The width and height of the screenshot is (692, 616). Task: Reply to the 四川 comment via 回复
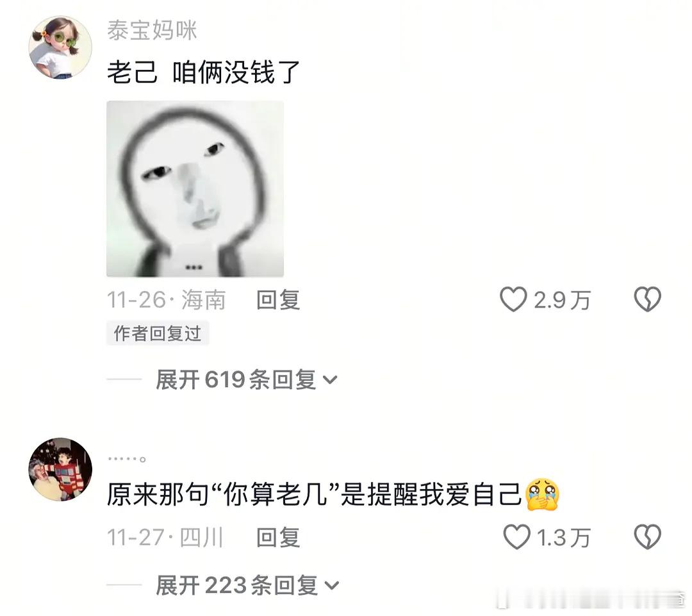click(279, 537)
